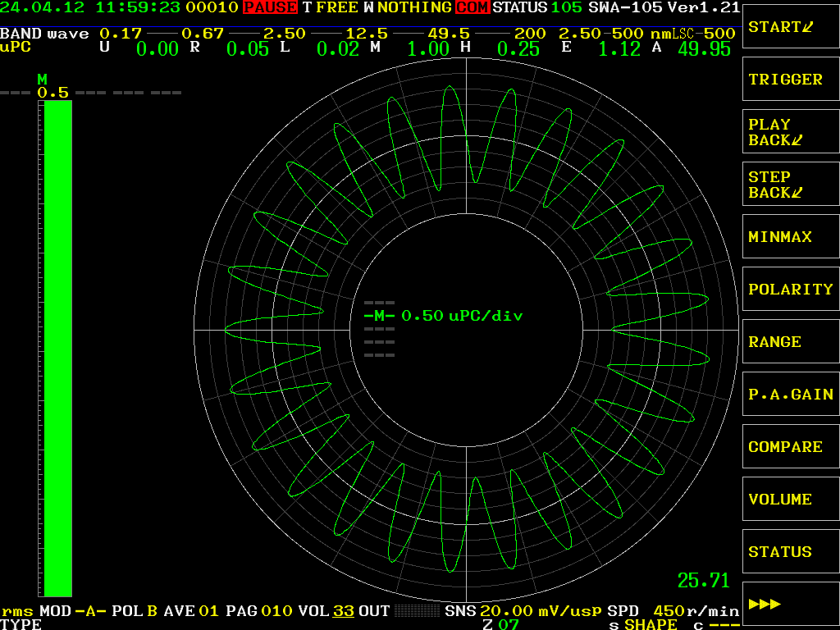Click the TYPE label in the bottom-left corner
The image size is (840, 630).
point(21,624)
